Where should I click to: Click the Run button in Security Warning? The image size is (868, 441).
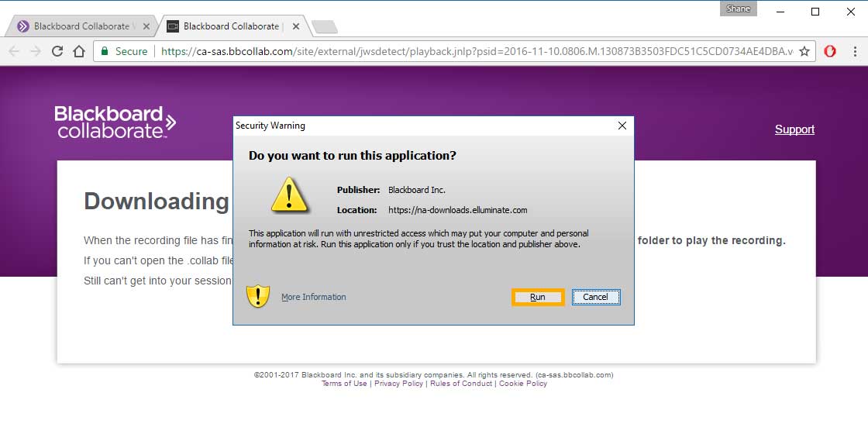tap(538, 297)
